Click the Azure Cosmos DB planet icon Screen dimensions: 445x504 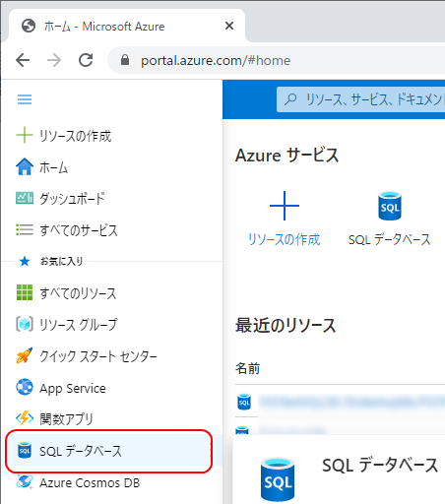coord(25,482)
